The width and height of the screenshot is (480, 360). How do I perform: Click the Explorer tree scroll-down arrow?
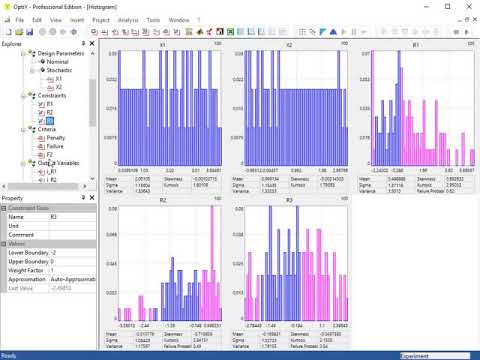(92, 179)
